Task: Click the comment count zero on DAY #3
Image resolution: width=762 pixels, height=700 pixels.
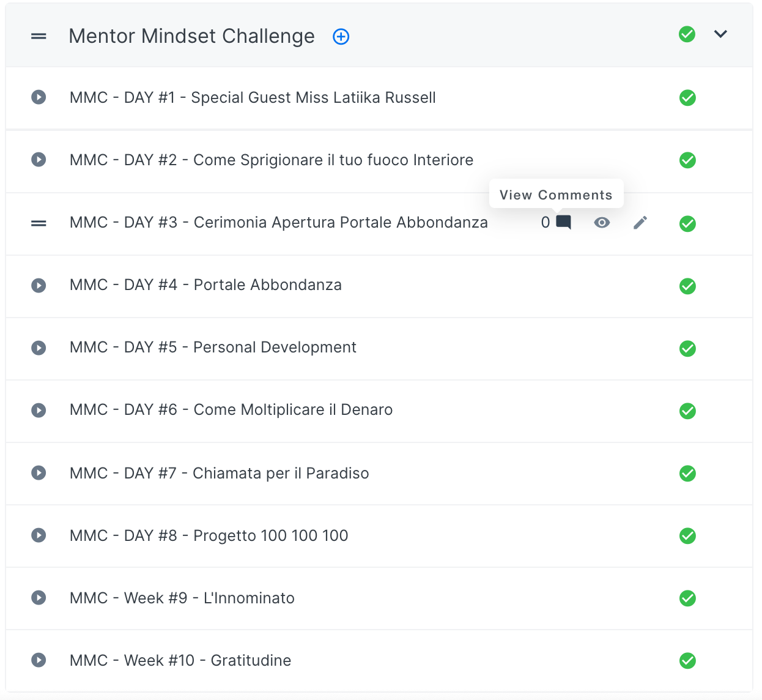Action: coord(546,223)
